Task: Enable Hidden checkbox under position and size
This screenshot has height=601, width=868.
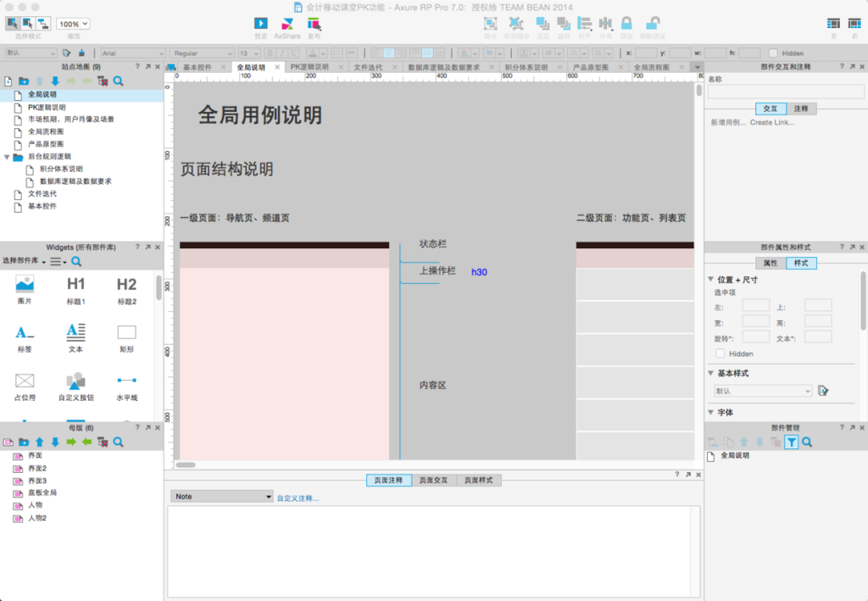Action: (721, 353)
